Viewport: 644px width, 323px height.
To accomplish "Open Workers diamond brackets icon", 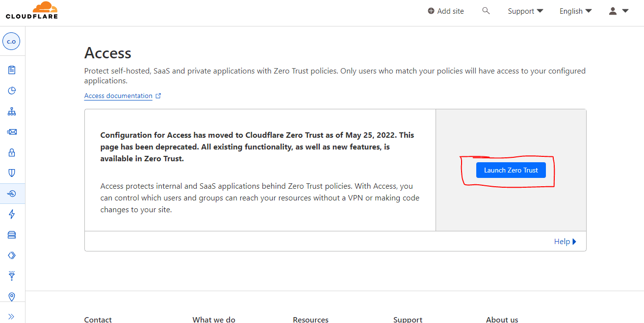I will 12,255.
